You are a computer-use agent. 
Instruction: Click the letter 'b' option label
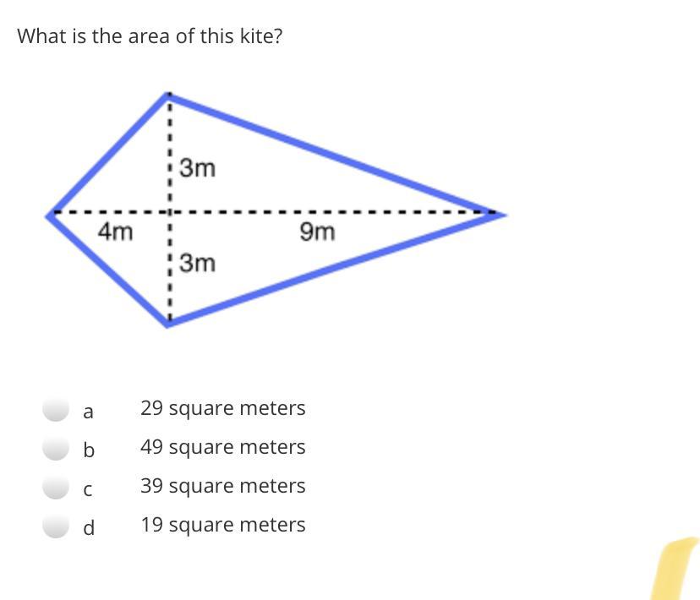[x=89, y=450]
